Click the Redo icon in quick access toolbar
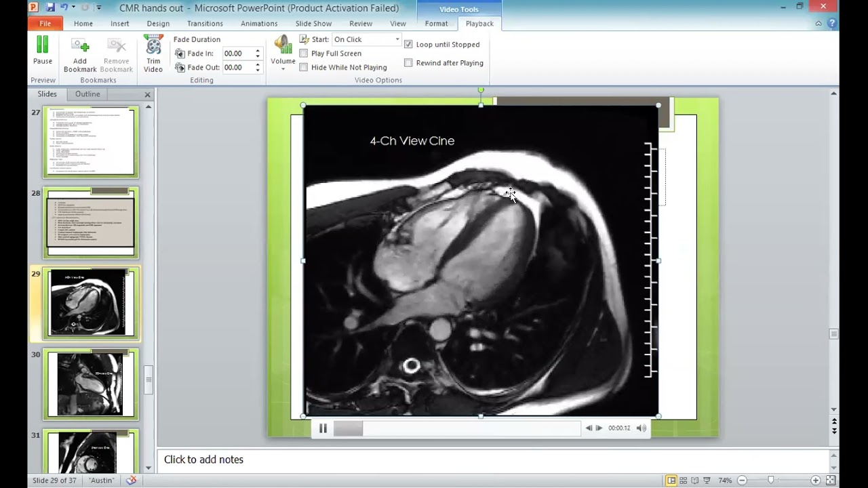 [x=85, y=7]
